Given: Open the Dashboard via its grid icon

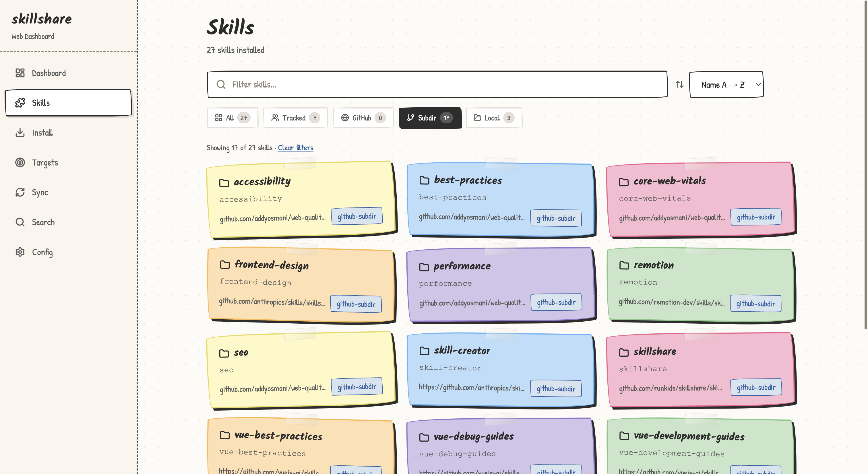Looking at the screenshot, I should 20,73.
